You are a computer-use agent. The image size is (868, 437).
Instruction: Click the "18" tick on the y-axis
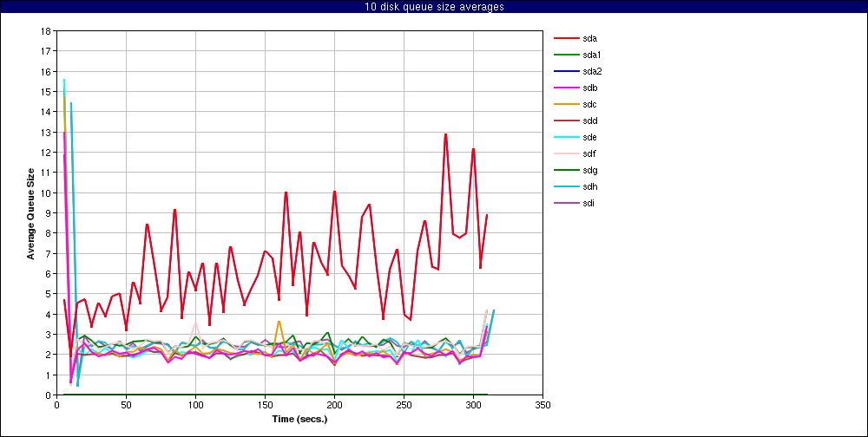[47, 31]
